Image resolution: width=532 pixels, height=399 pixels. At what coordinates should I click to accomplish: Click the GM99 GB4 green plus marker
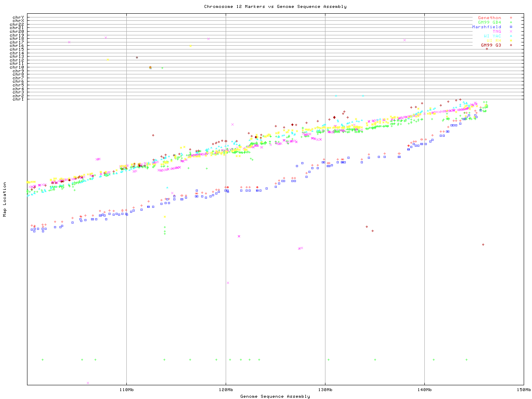pos(511,22)
